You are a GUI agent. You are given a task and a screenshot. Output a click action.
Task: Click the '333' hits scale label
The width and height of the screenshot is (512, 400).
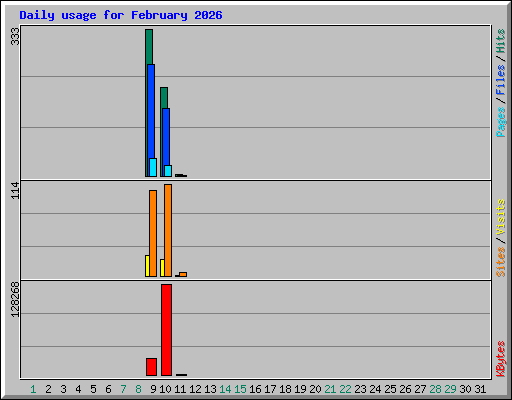(x=15, y=36)
